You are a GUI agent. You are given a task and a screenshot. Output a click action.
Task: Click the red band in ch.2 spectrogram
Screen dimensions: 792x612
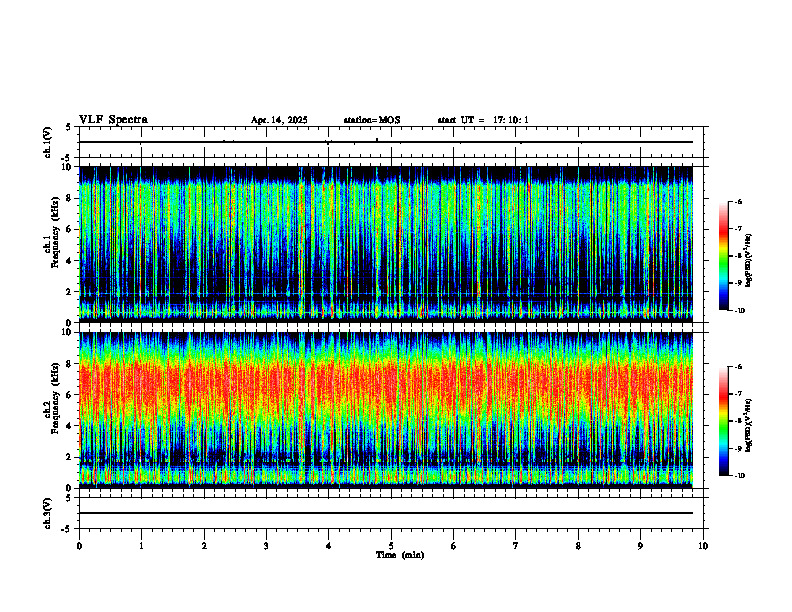click(x=386, y=385)
